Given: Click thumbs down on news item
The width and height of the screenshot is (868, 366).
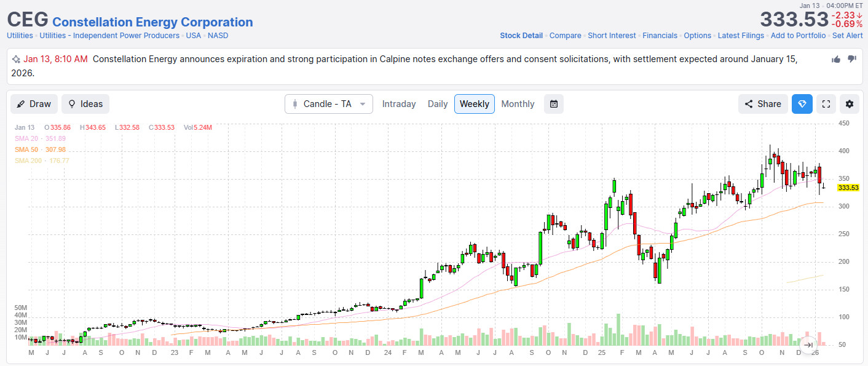Looking at the screenshot, I should pyautogui.click(x=852, y=59).
